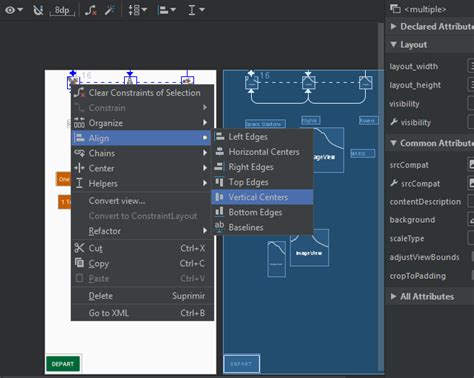Click Baselines ab icon
This screenshot has width=474, height=378.
point(219,226)
